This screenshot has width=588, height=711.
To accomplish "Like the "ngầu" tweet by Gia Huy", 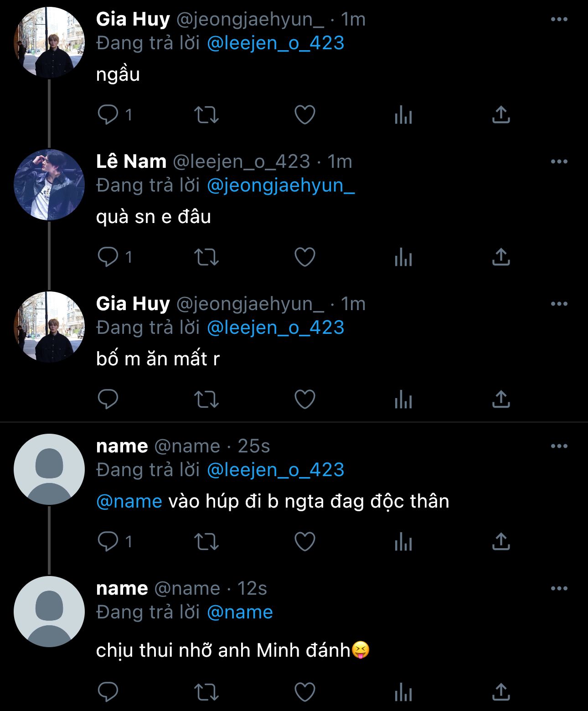I will pos(305,114).
